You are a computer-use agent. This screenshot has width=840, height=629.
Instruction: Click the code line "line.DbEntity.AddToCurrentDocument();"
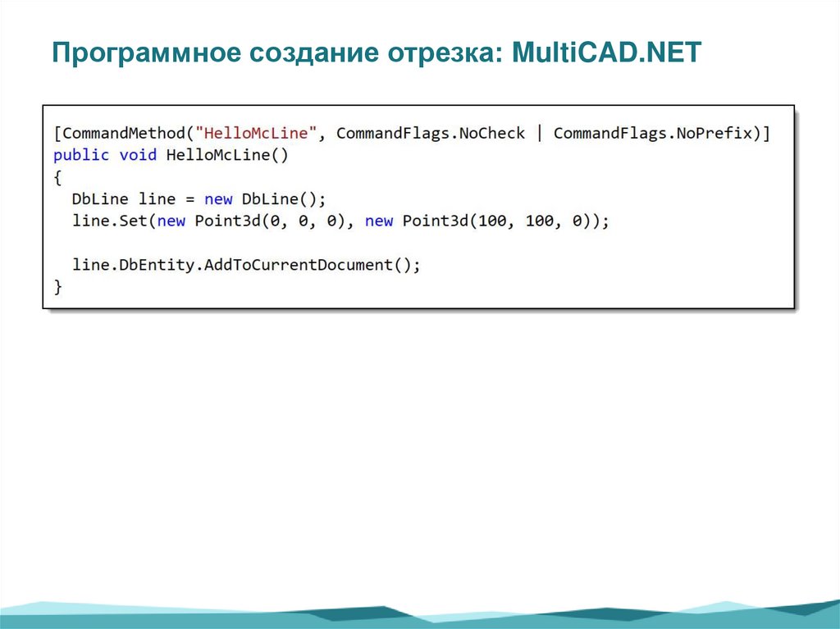246,265
